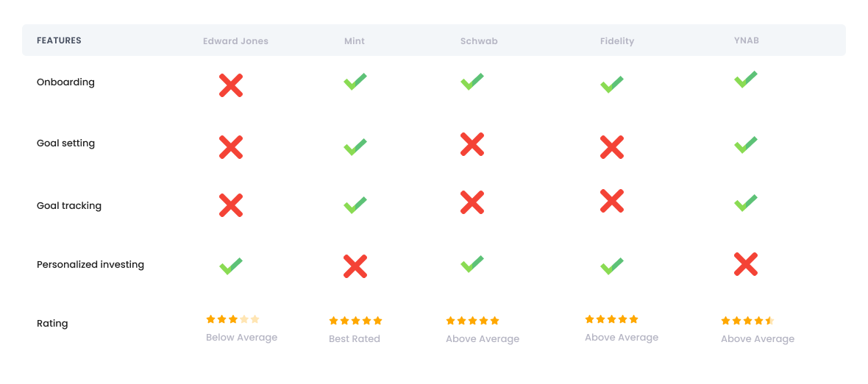Click YNAB red X for Personalized investing

coord(746,264)
